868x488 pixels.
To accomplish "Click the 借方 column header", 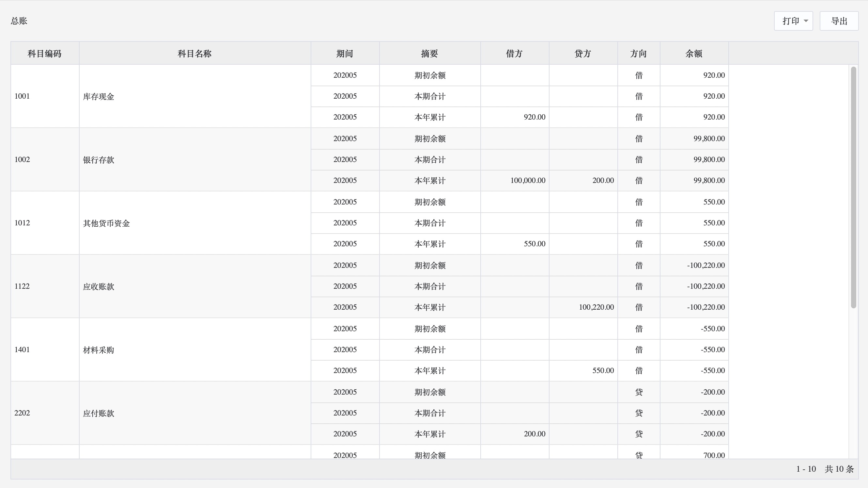I will [x=515, y=53].
